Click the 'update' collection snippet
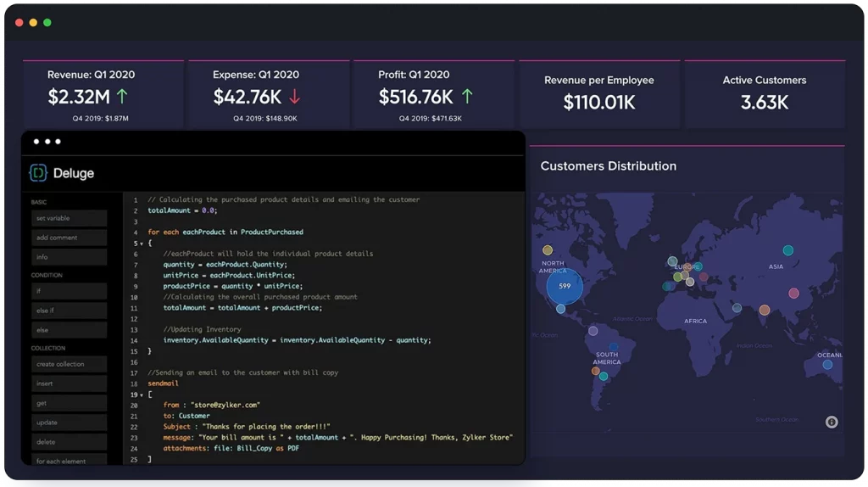Image resolution: width=868 pixels, height=487 pixels. (69, 423)
